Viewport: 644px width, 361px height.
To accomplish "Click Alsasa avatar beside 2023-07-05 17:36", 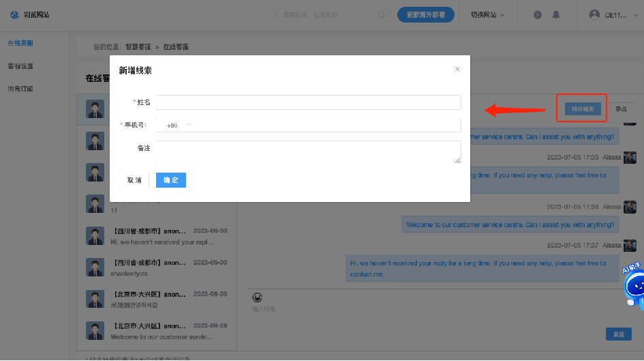I will pyautogui.click(x=630, y=207).
